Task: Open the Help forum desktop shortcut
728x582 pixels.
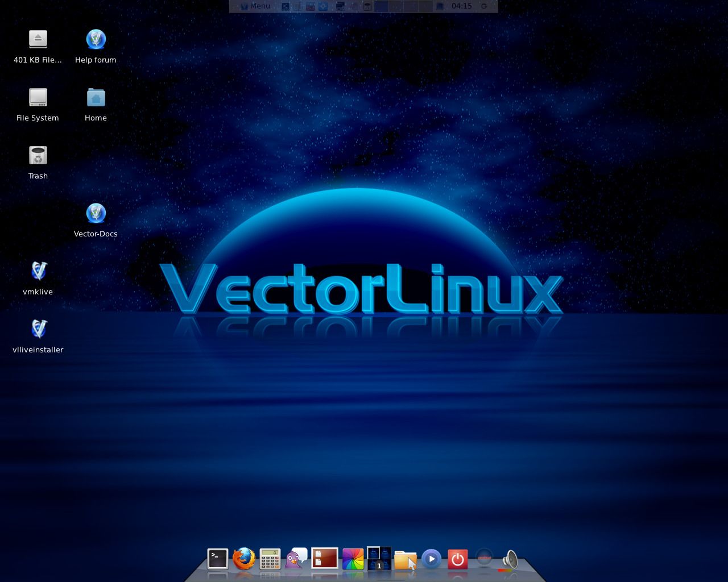Action: 96,40
